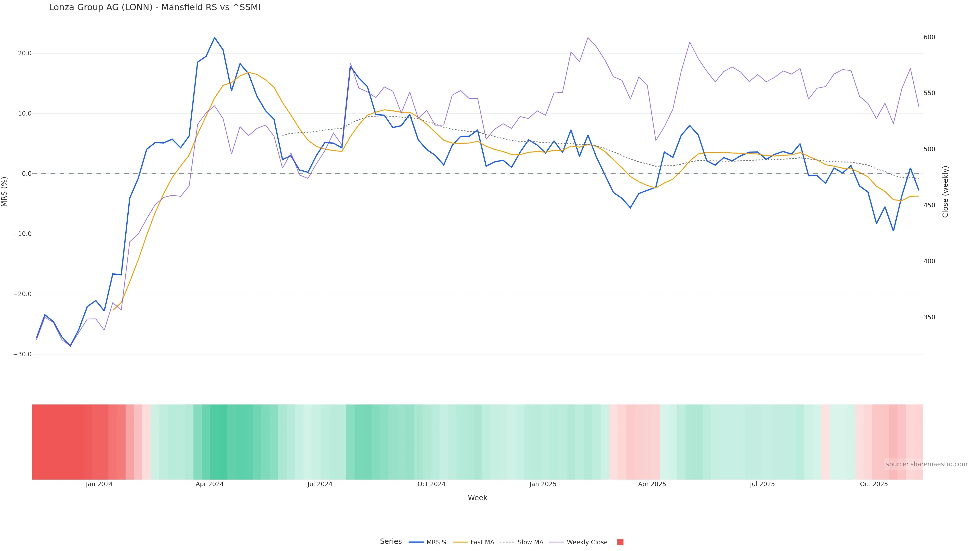Screen dimensions: 980x551
Task: Click the Jan 2025 axis tick label
Action: pos(543,484)
